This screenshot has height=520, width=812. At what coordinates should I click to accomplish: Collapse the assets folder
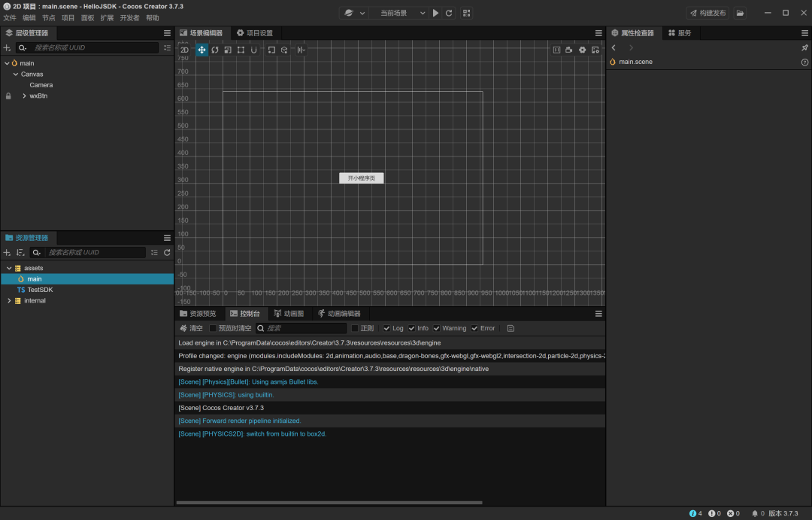click(x=9, y=268)
